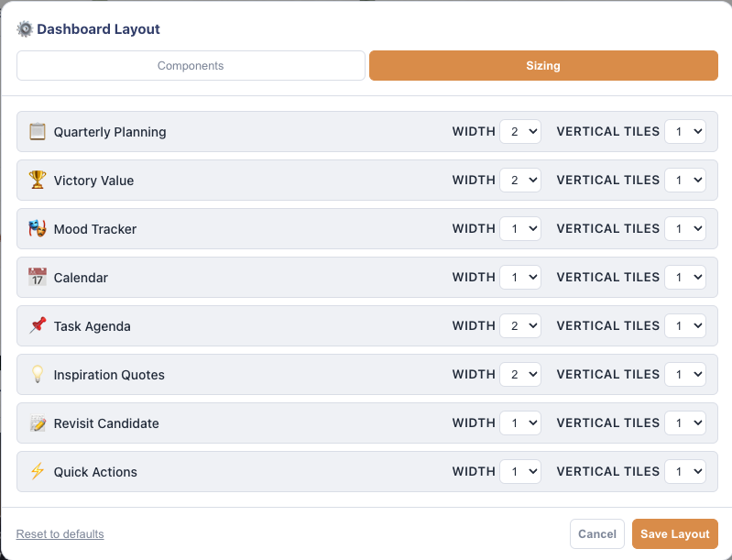Screen dimensions: 732x560
Task: Select the Sizing tab
Action: pyautogui.click(x=543, y=65)
